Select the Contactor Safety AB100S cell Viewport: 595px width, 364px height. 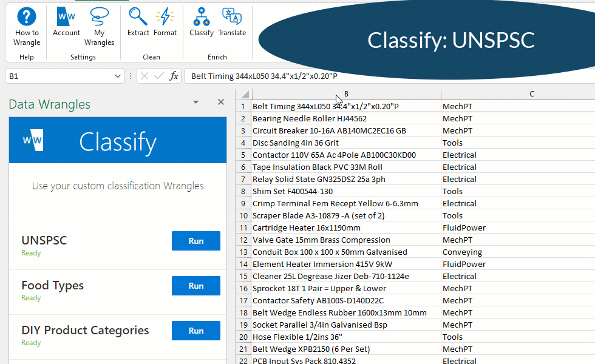[x=346, y=301]
